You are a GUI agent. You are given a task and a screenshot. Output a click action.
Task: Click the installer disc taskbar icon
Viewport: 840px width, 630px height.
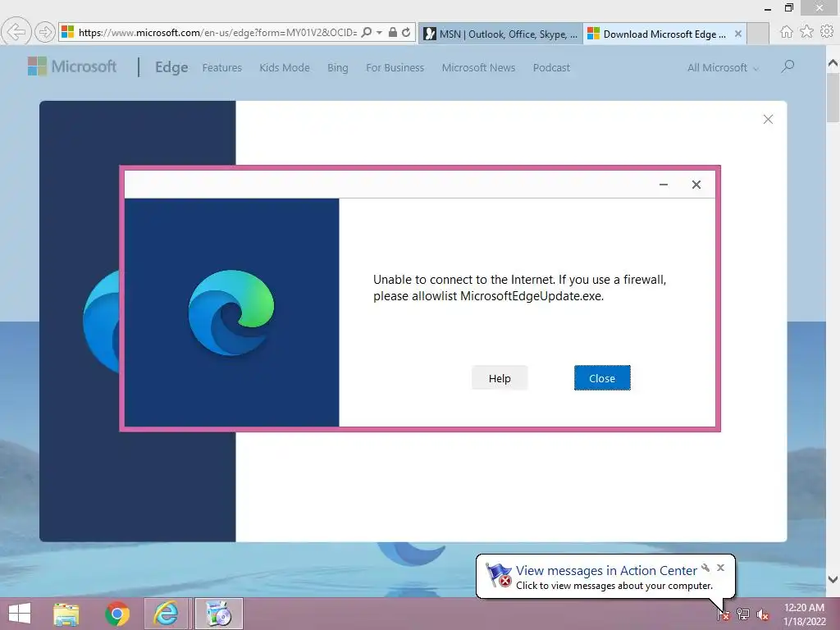point(218,614)
